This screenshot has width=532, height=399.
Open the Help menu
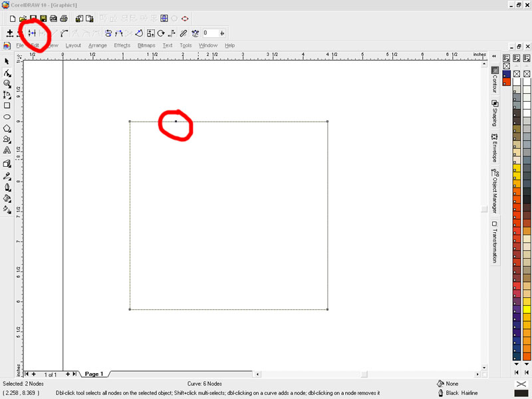pos(229,45)
